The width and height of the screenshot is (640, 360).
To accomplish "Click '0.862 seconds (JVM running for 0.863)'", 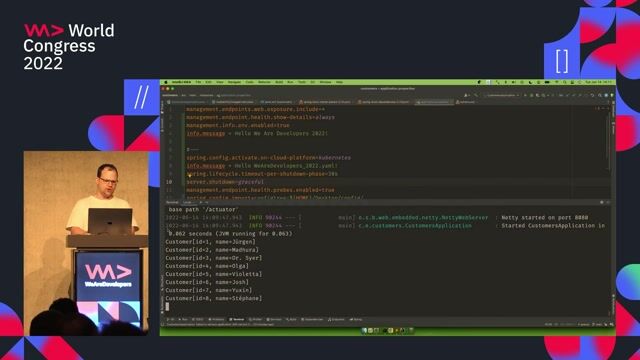I will [x=230, y=234].
